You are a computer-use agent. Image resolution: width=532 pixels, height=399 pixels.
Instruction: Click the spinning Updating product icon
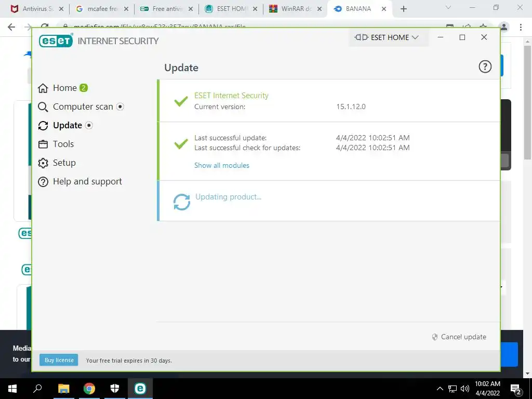(x=181, y=202)
